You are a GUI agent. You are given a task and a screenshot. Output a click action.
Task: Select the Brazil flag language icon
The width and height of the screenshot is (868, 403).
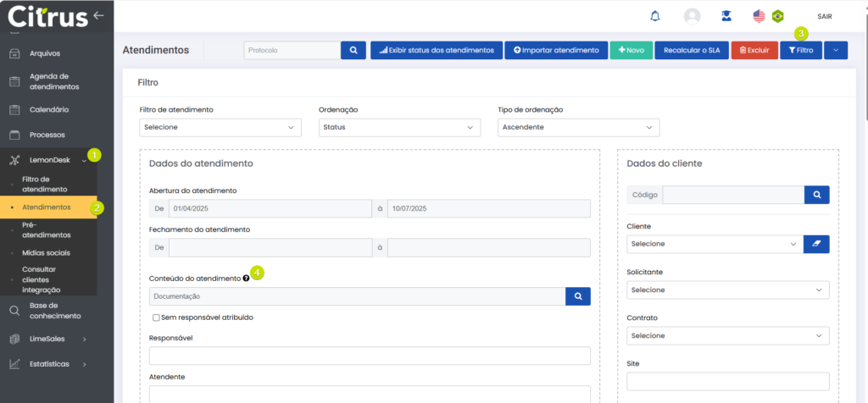pyautogui.click(x=777, y=16)
